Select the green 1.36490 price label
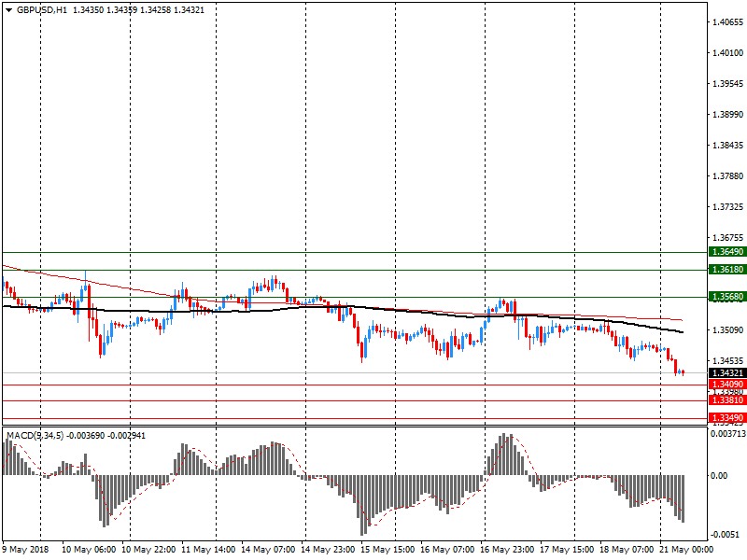The width and height of the screenshot is (747, 560). (726, 252)
